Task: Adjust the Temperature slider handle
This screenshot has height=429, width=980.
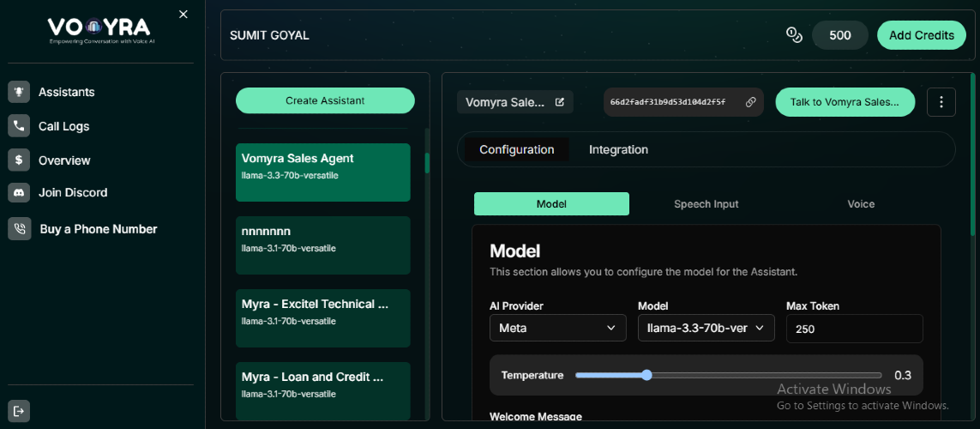Action: point(646,375)
